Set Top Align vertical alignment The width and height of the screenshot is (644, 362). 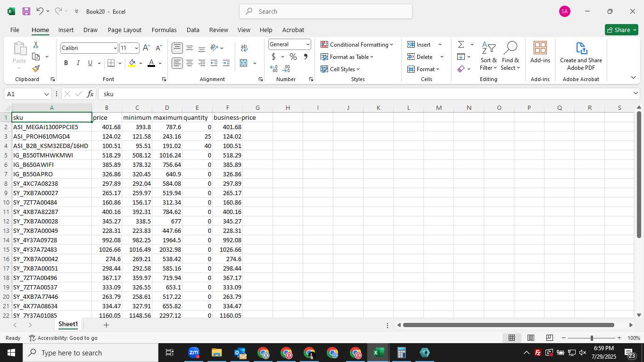click(x=177, y=48)
